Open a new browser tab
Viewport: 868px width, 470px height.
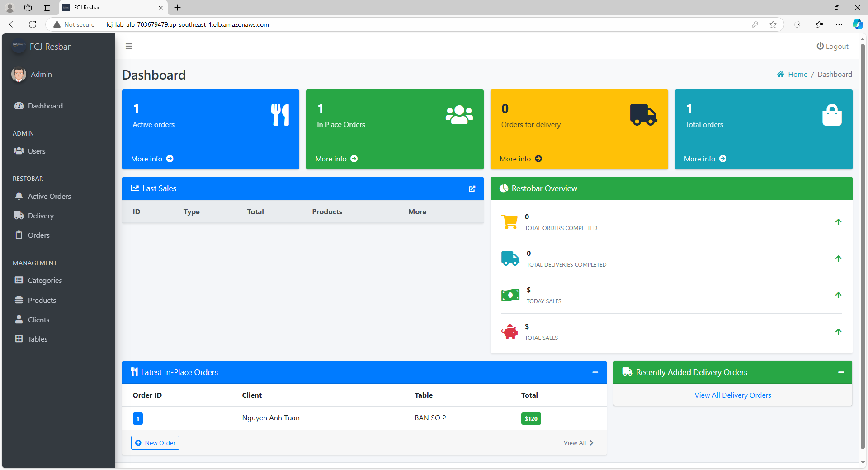click(177, 8)
